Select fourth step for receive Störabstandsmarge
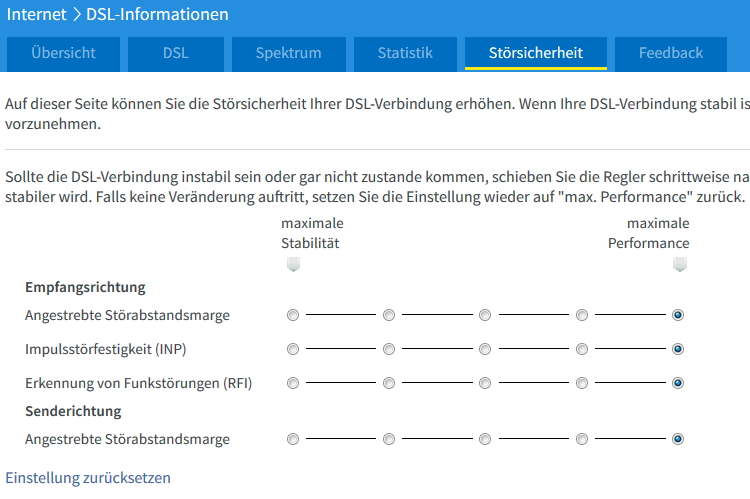This screenshot has height=499, width=750. (x=582, y=315)
